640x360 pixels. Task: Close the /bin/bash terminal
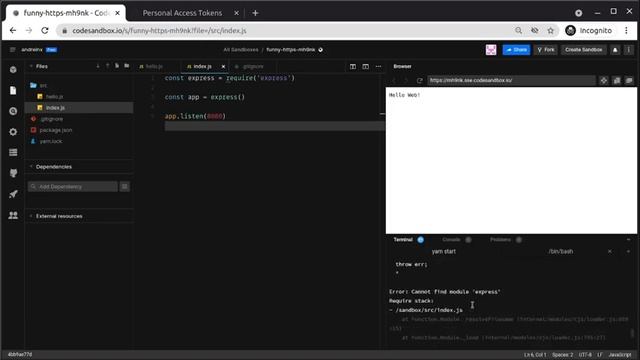coord(610,251)
